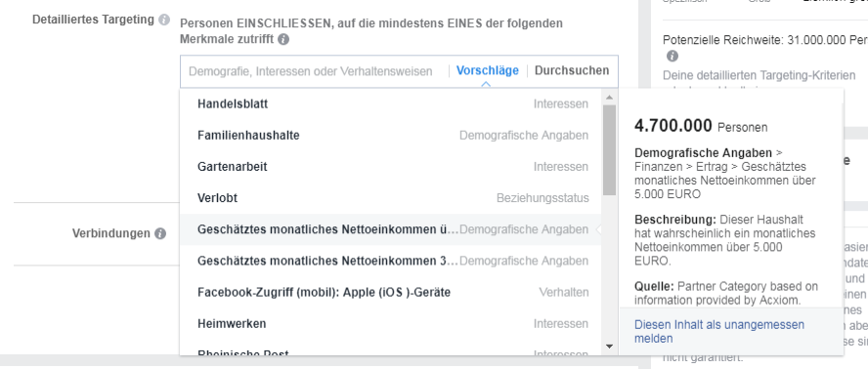Click 'Verhalten' category label on Facebook-Zugriff row
This screenshot has width=868, height=369.
pos(564,292)
